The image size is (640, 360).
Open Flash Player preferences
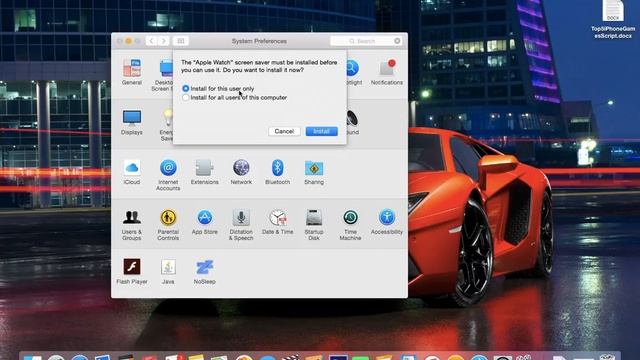[131, 271]
